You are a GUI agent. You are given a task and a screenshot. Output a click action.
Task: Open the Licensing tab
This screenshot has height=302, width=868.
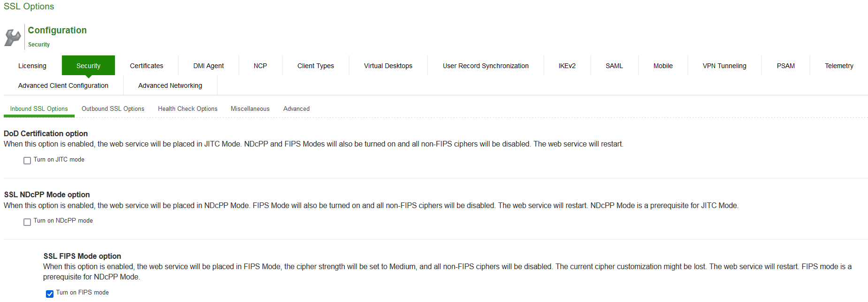[x=32, y=66]
